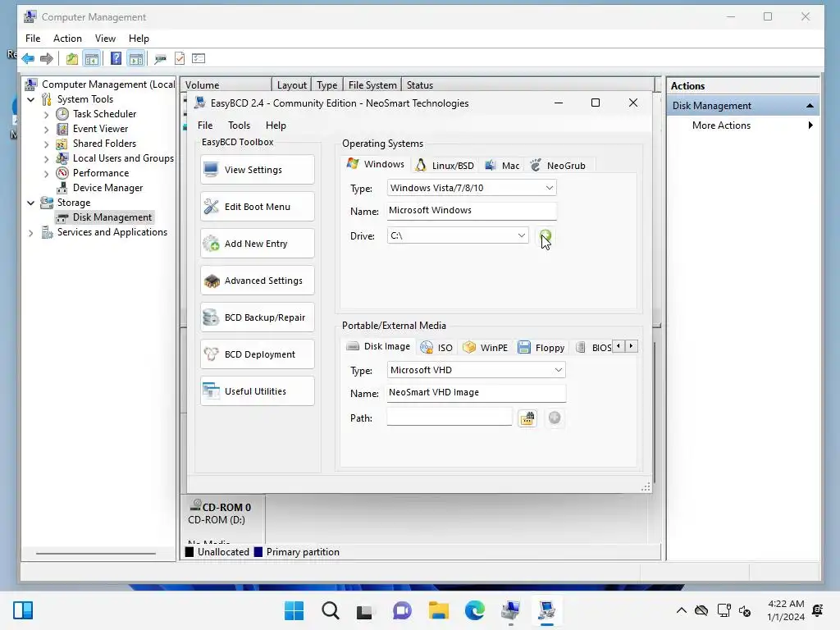Screen dimensions: 840x630
Task: Open Computer Management Action menu
Action: pos(67,39)
